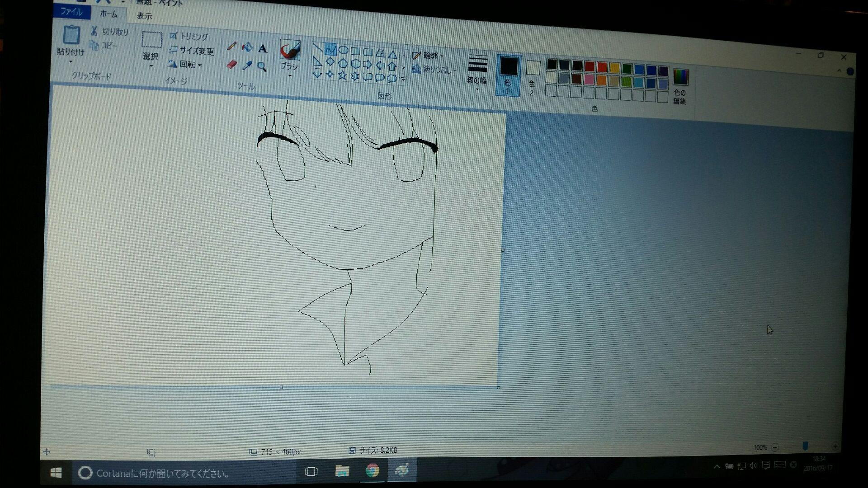This screenshot has height=488, width=868.
Task: Open the ファイル menu
Action: pos(71,12)
